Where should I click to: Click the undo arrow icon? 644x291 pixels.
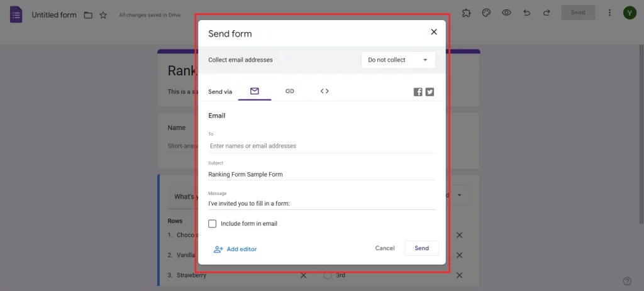(526, 13)
